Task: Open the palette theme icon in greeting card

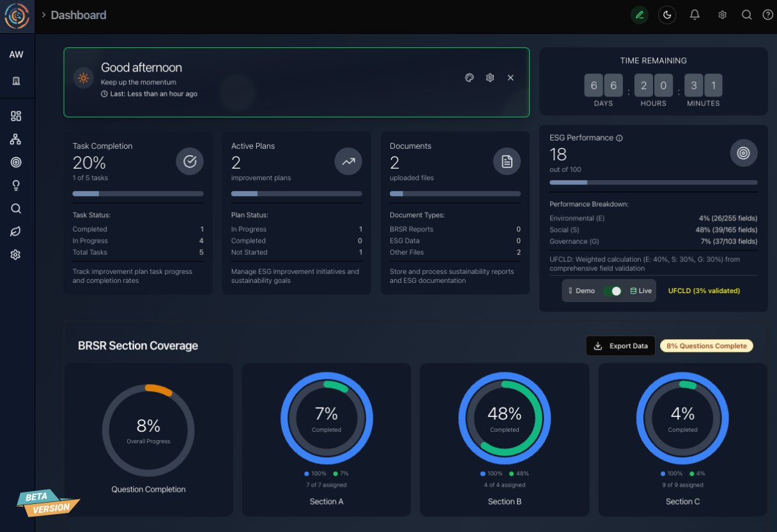Action: pyautogui.click(x=470, y=78)
